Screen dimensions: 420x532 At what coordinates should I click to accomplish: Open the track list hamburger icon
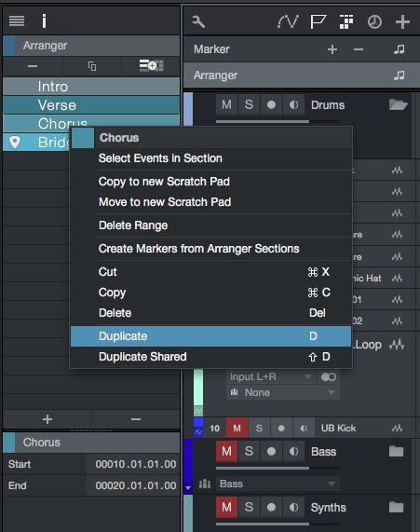pyautogui.click(x=17, y=21)
